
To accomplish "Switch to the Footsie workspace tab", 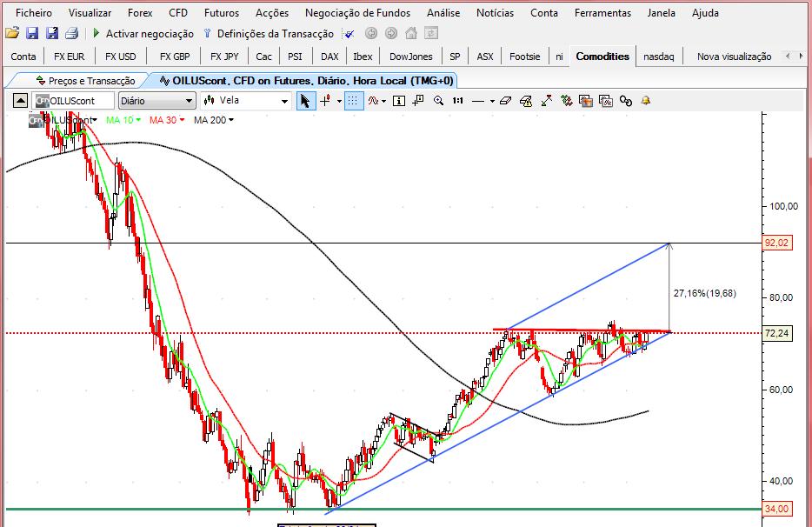I will click(x=524, y=57).
